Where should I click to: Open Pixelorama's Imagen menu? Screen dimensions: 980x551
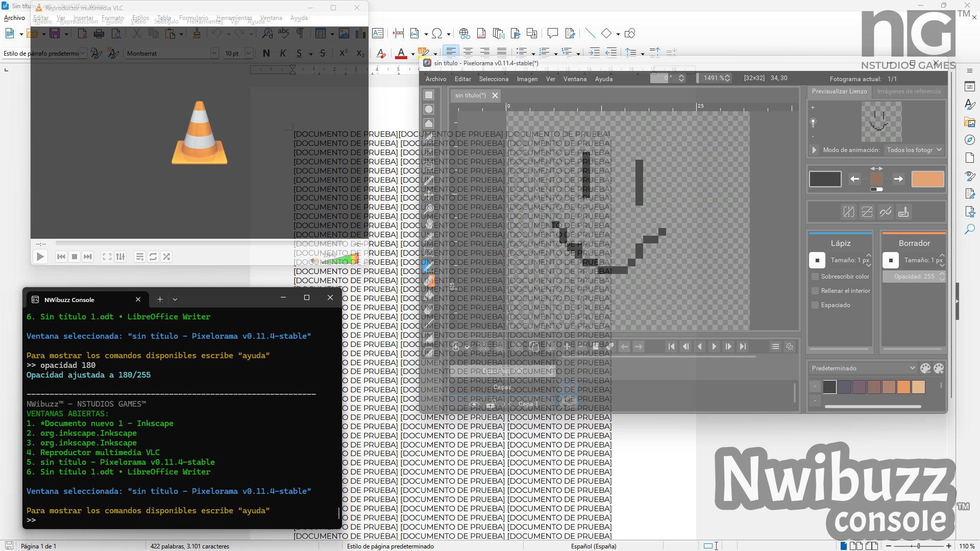point(527,79)
